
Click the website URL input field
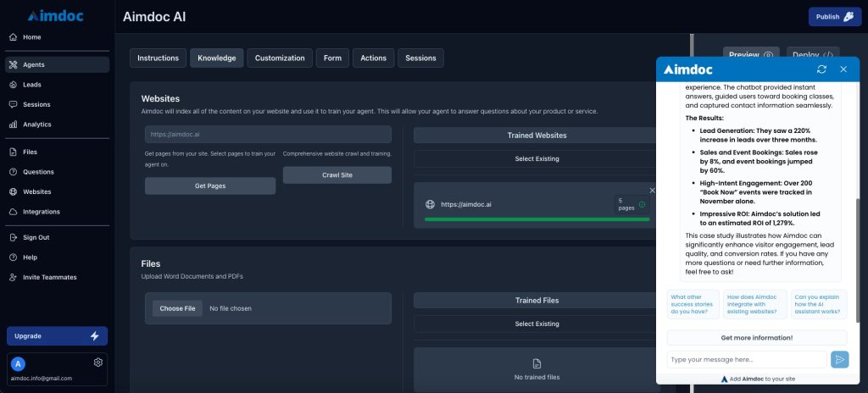pos(268,134)
